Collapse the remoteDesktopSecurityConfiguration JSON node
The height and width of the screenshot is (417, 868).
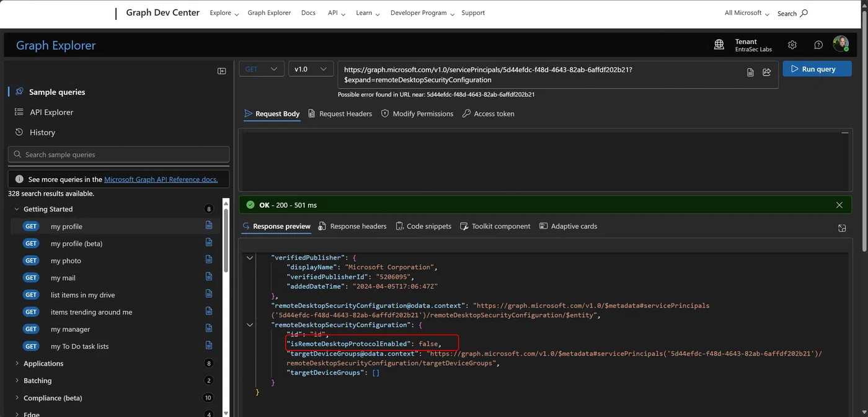(250, 325)
